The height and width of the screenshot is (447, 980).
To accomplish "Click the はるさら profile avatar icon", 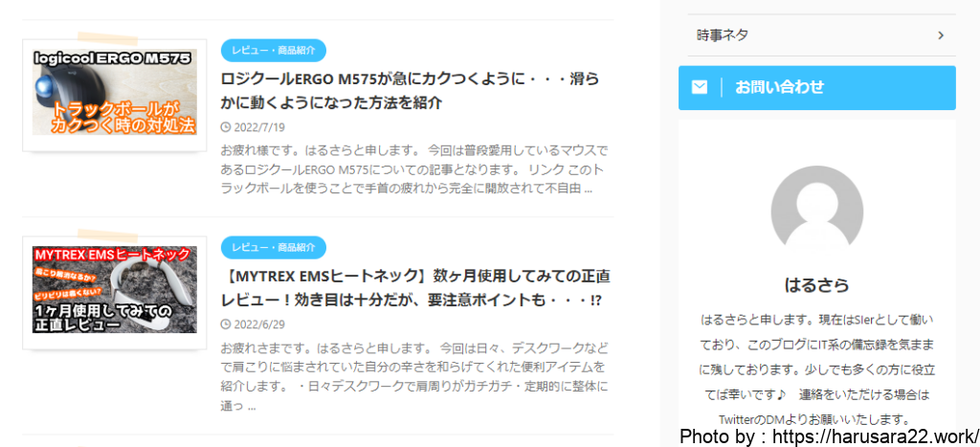I will [817, 212].
